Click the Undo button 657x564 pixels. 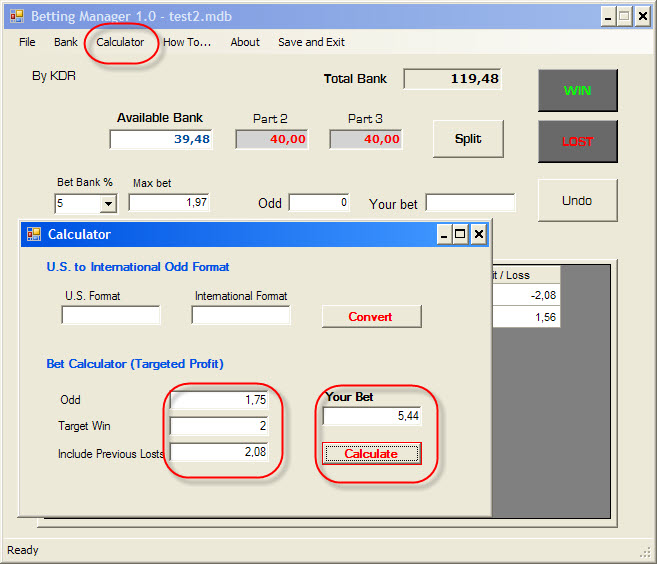(577, 201)
